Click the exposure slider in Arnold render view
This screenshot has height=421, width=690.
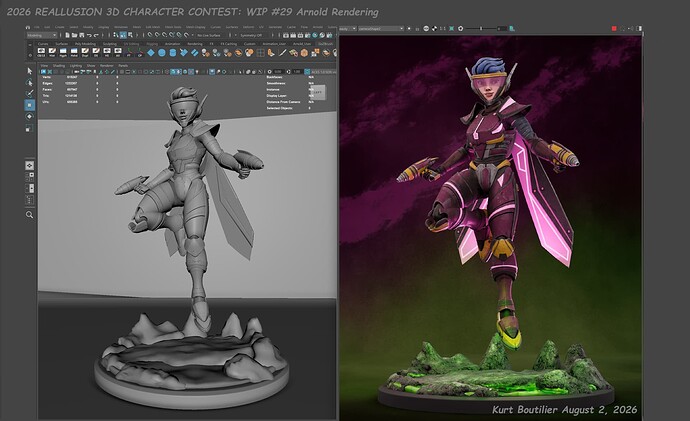pyautogui.click(x=481, y=28)
